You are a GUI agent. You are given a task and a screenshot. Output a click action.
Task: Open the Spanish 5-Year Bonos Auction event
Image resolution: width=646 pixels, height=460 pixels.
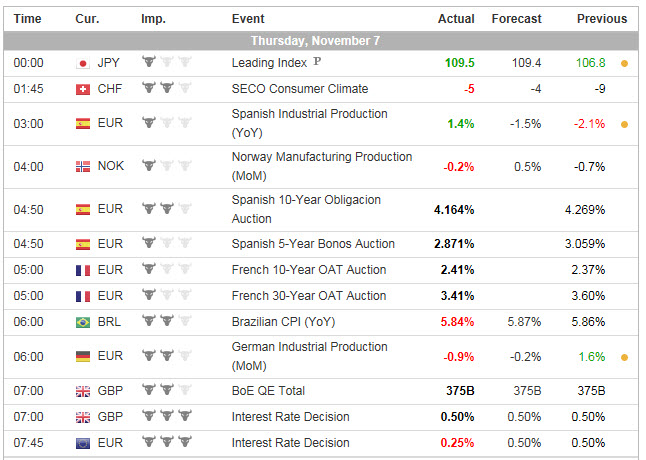(x=313, y=244)
